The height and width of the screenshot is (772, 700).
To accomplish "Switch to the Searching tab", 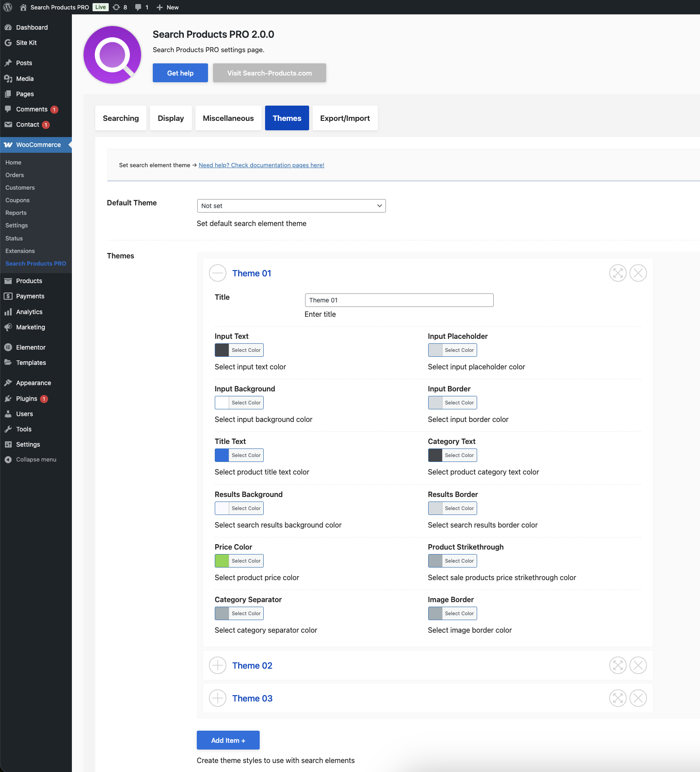I will pos(121,118).
